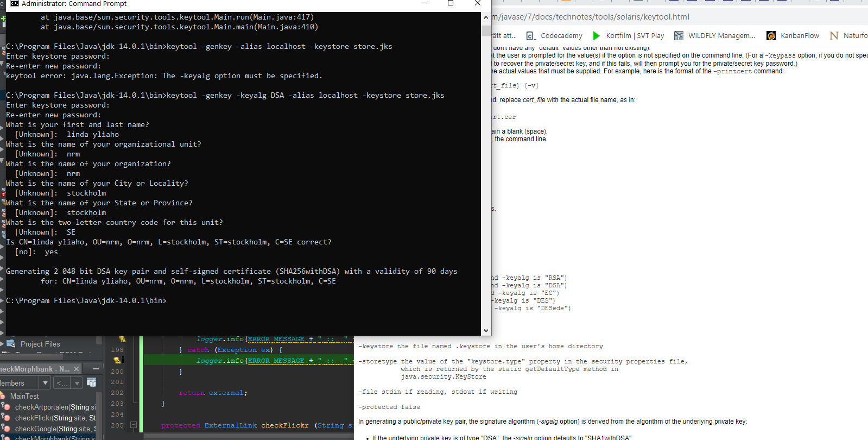Click '-file stdin if reading' line in browser

coord(438,392)
